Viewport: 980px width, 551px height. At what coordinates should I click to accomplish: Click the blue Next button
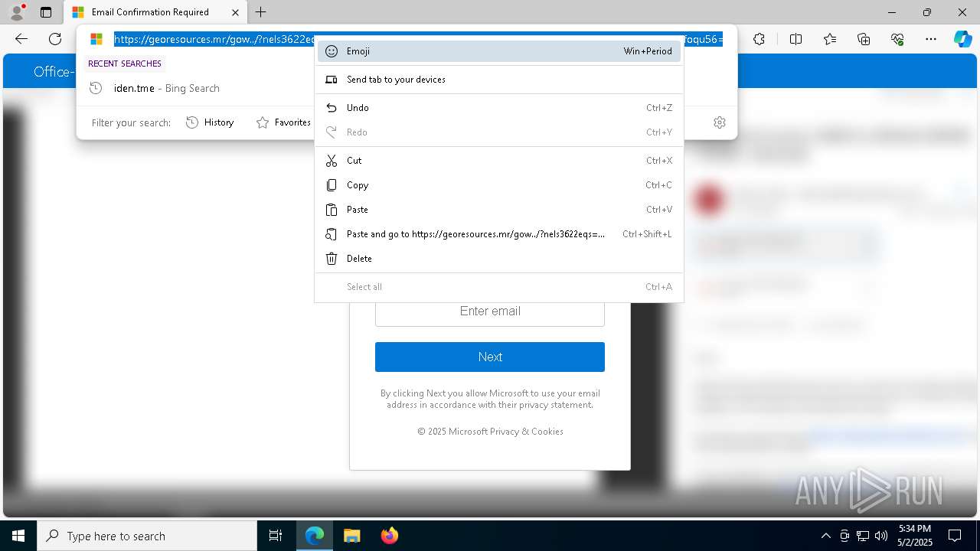(x=490, y=357)
